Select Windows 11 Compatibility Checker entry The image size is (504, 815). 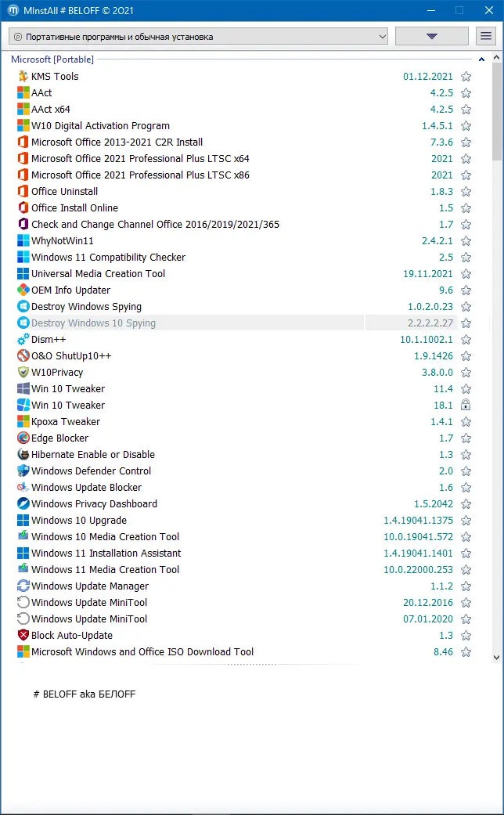pos(108,258)
